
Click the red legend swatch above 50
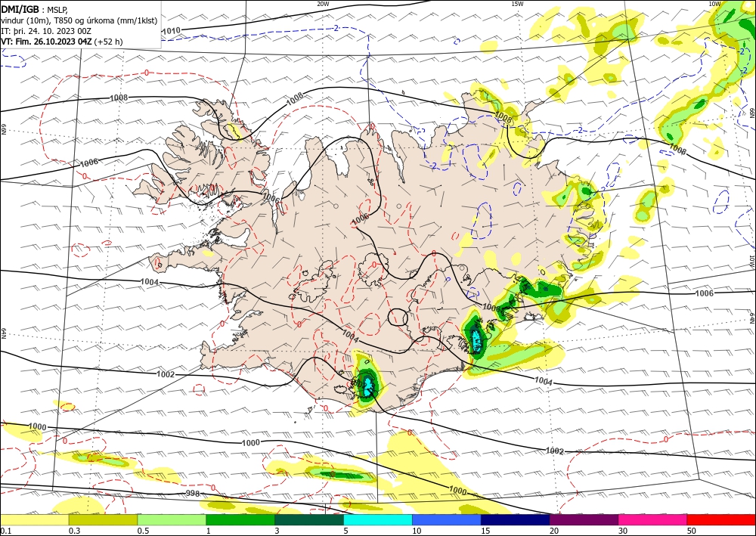coord(721,519)
